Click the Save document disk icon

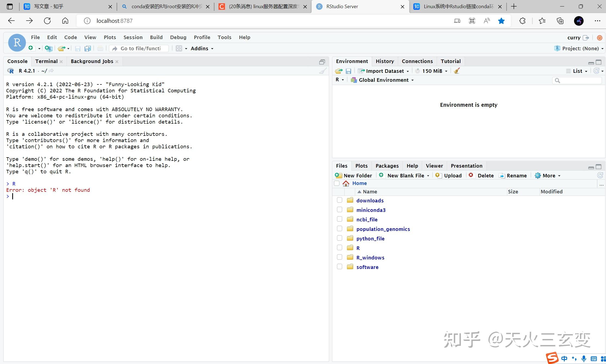tap(78, 48)
